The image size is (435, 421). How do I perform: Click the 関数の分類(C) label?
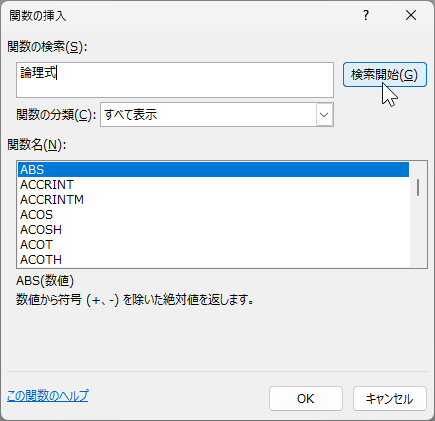pyautogui.click(x=56, y=115)
